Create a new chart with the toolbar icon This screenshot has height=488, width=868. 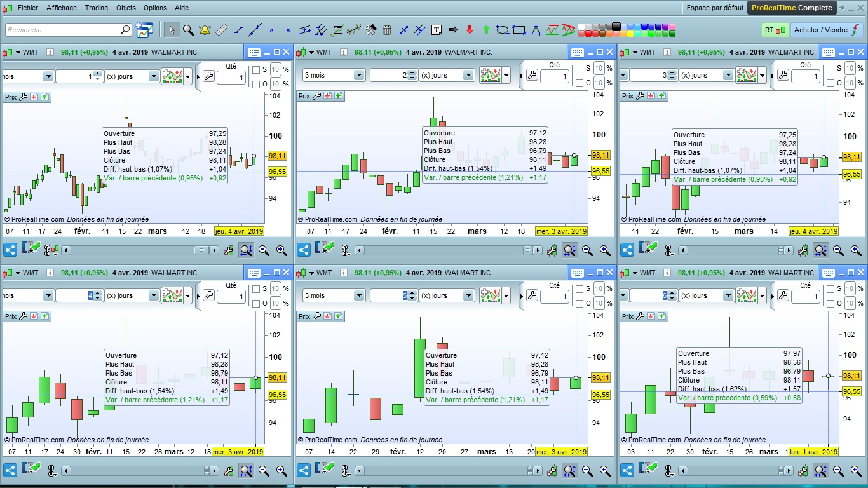[144, 30]
